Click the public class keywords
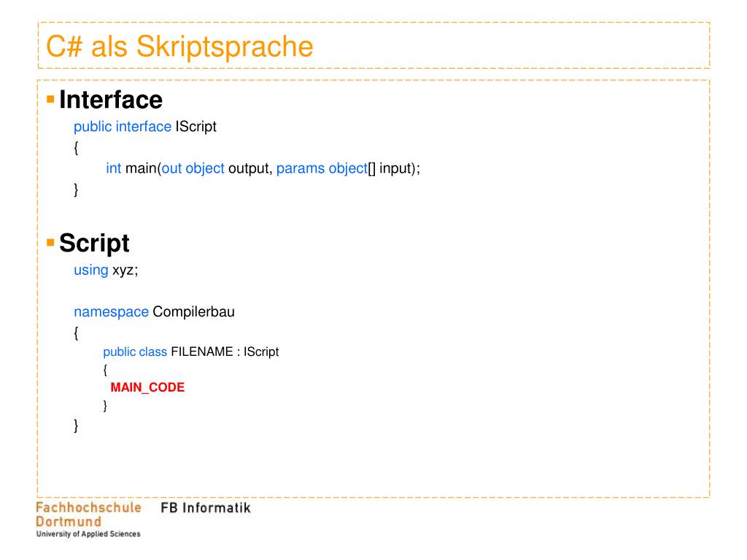 [135, 352]
